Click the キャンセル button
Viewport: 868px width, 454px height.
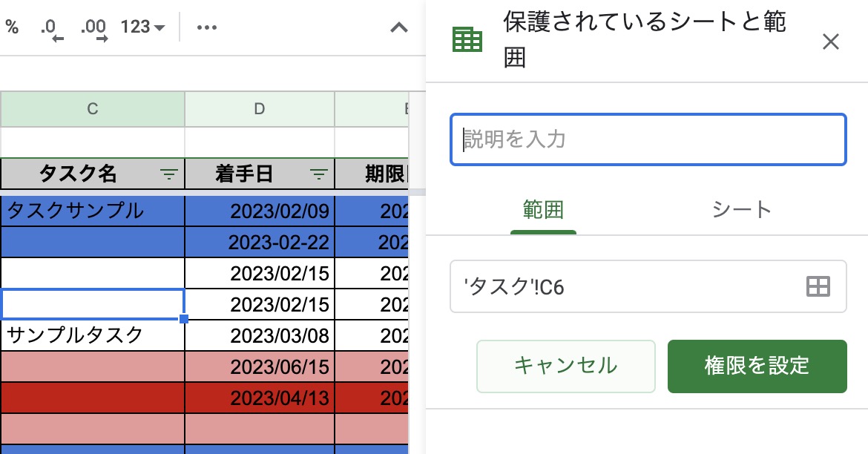coord(565,366)
